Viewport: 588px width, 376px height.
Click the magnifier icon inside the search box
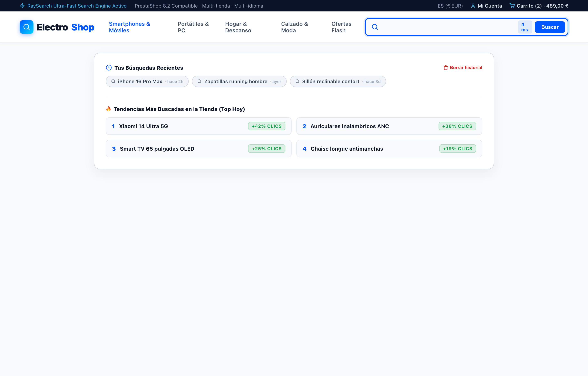point(375,27)
